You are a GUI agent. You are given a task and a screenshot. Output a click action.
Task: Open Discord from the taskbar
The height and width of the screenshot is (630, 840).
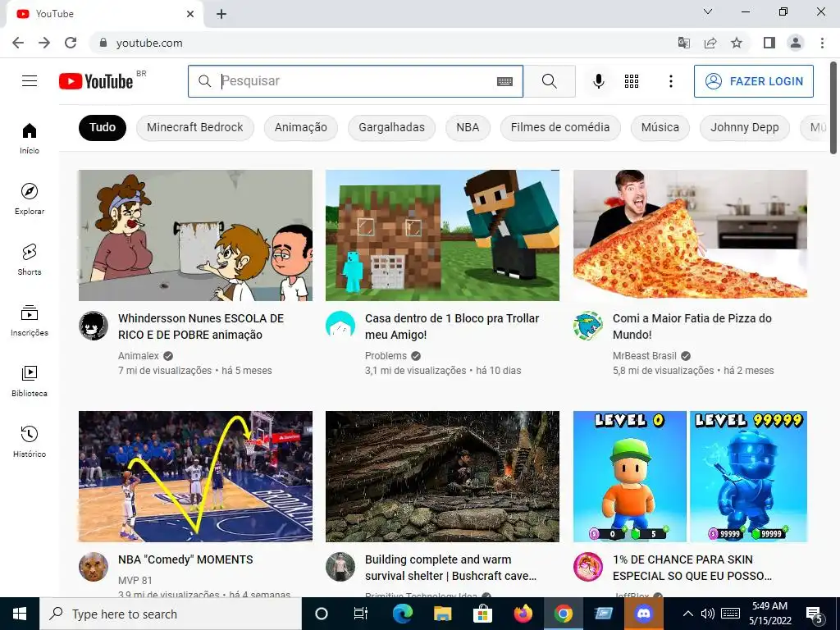tap(644, 614)
